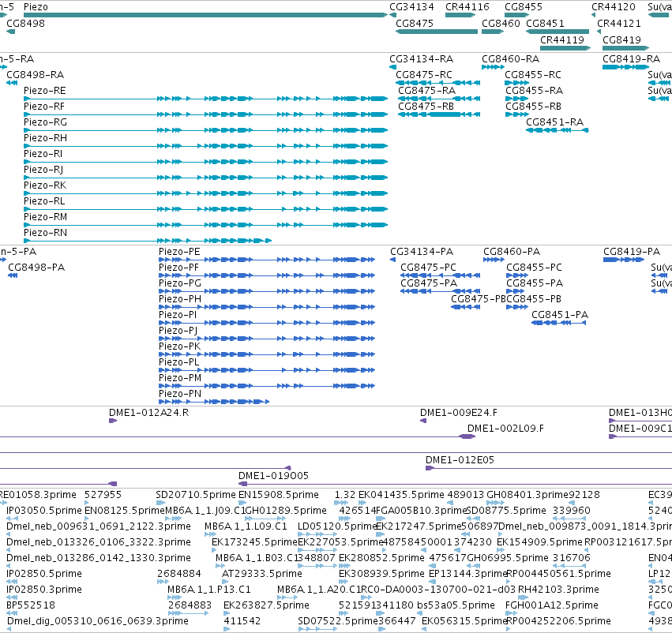Click the DME1-019O05 clone label

coord(273,476)
